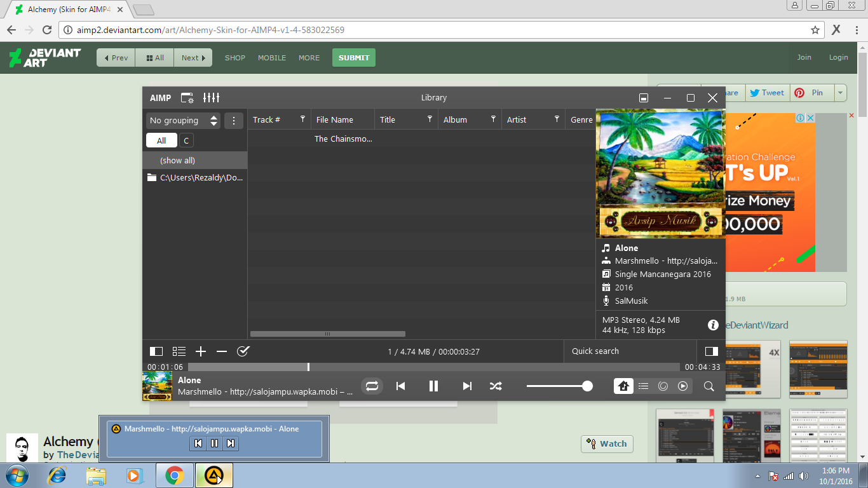This screenshot has width=868, height=488.
Task: Click the Alone song title in info panel
Action: (627, 248)
